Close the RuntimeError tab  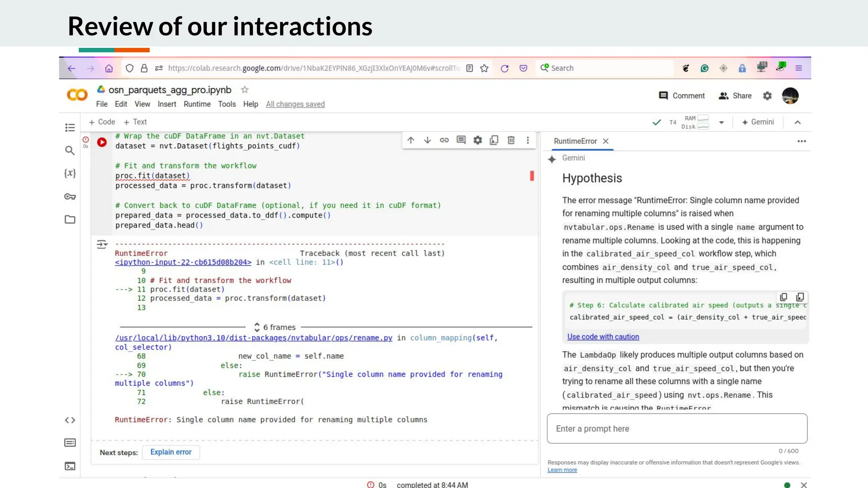[x=606, y=141]
